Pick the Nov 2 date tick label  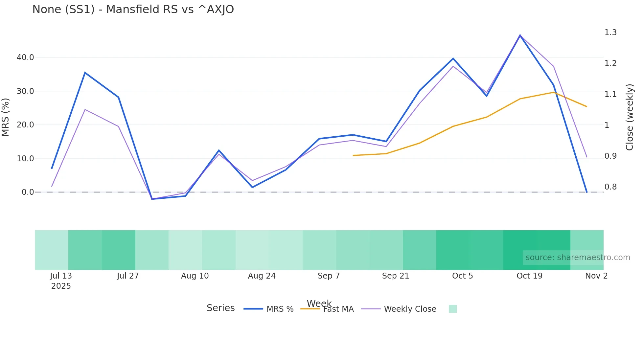(x=596, y=276)
